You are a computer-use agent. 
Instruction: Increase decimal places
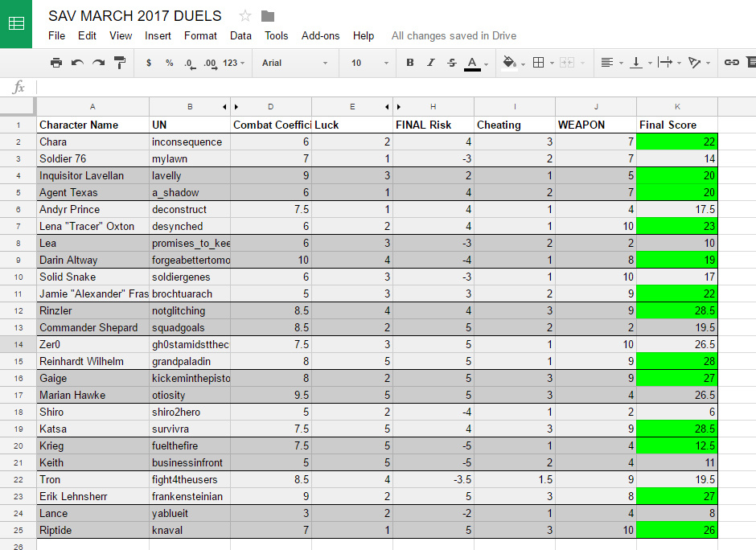210,64
